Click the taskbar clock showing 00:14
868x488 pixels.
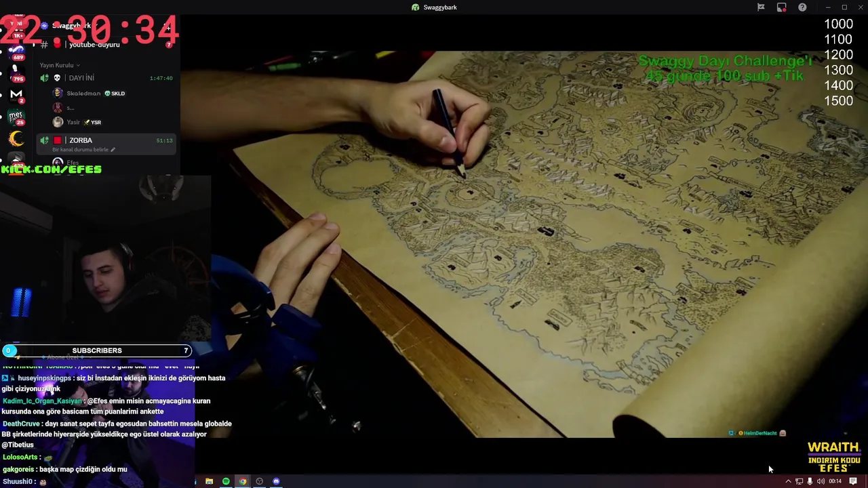point(835,481)
